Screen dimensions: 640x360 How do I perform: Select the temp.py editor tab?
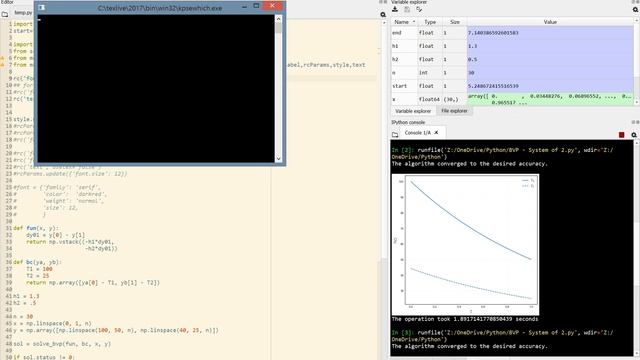(23, 13)
